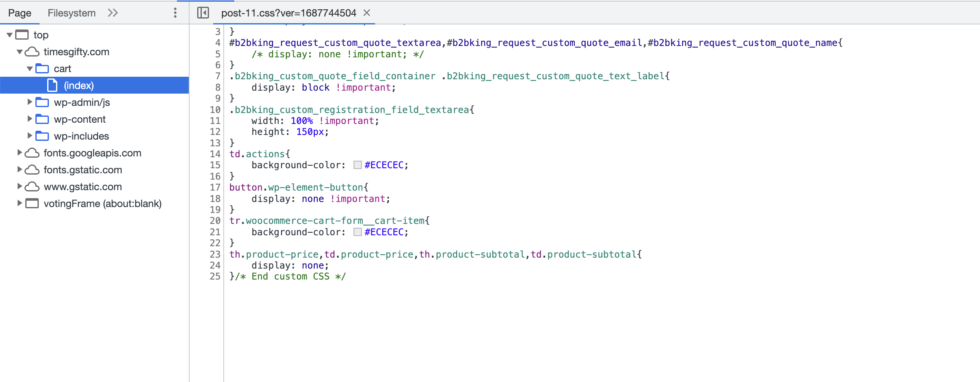The image size is (980, 382).
Task: Click the hide navigator sidebar icon
Action: click(203, 13)
